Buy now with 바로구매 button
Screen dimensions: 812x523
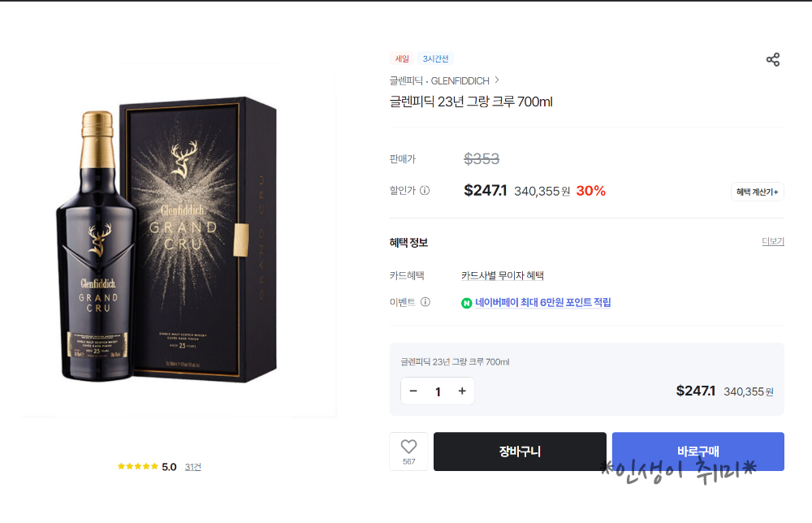(698, 452)
